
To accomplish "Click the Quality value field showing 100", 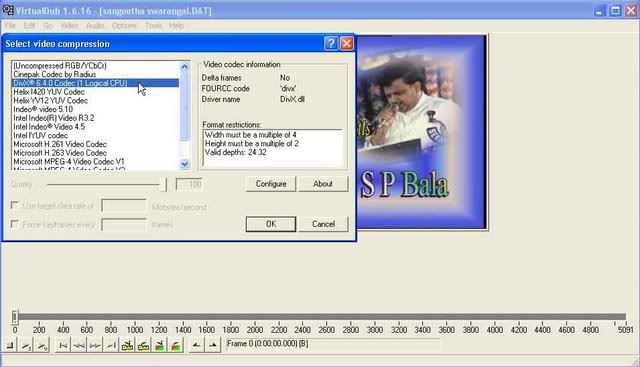I will click(x=189, y=185).
